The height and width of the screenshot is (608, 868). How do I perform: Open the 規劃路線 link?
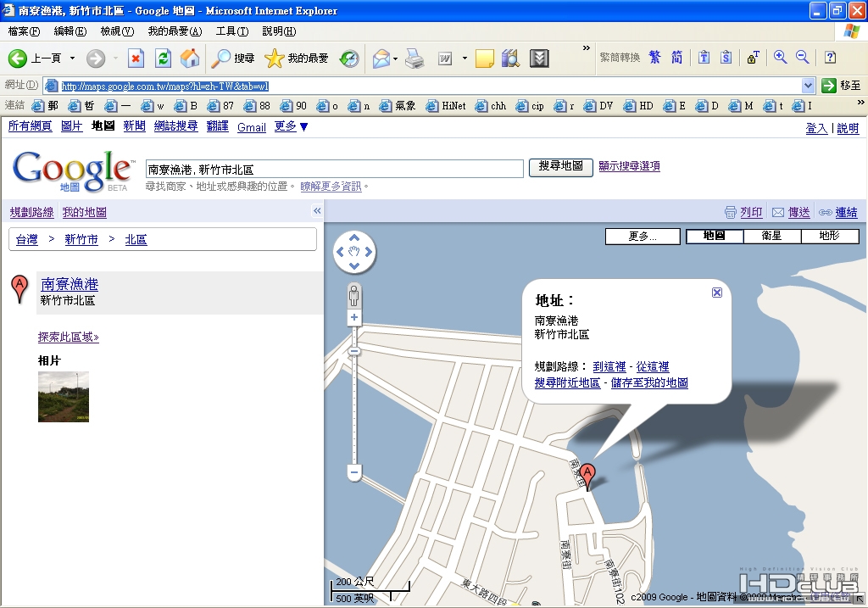[x=31, y=212]
